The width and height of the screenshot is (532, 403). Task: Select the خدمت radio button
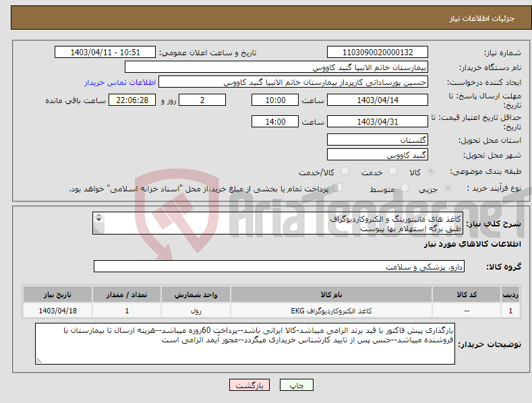pyautogui.click(x=392, y=171)
